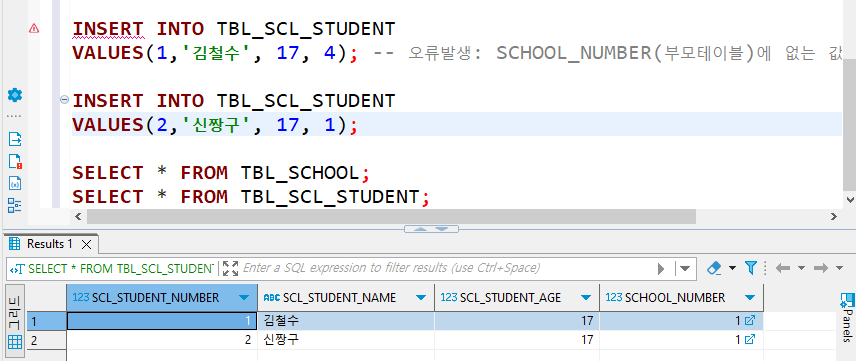This screenshot has width=856, height=361.
Task: Select student number cell in row 2
Action: [x=162, y=340]
